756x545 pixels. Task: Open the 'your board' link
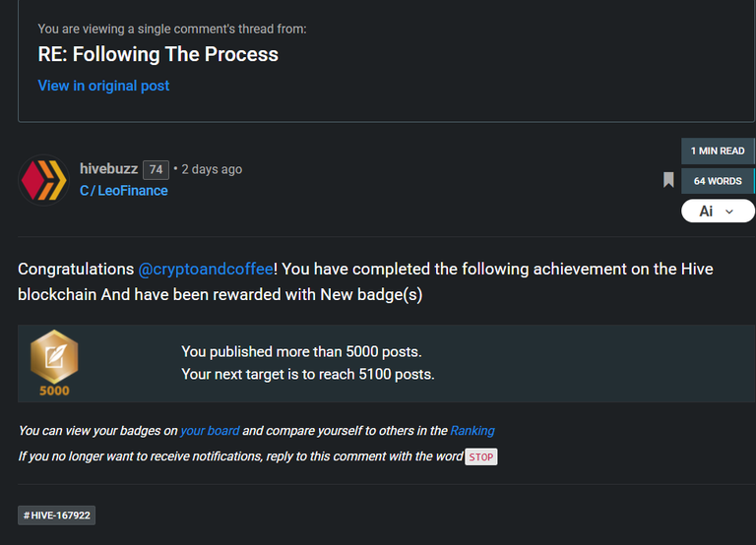click(210, 430)
